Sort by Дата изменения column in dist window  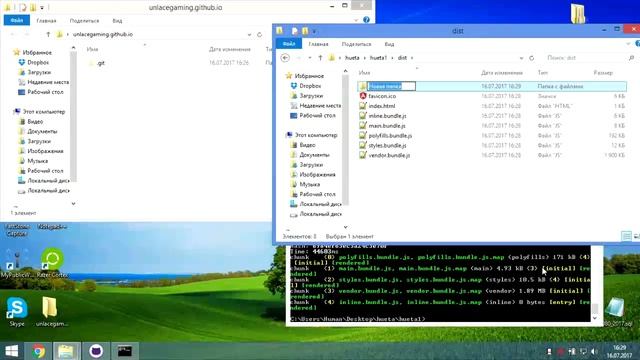[502, 73]
